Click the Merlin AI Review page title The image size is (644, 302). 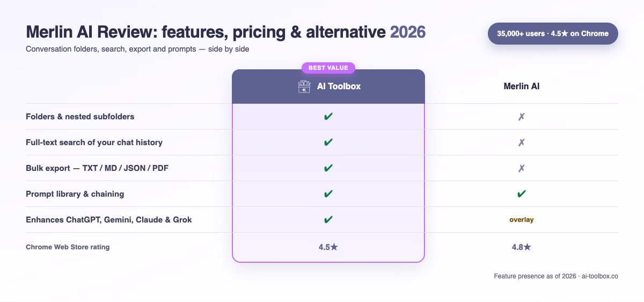[225, 32]
